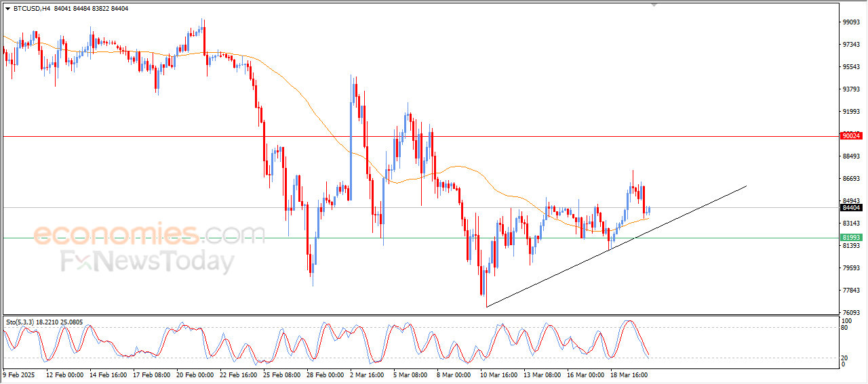The height and width of the screenshot is (384, 868).
Task: Click the 25 Feb 08:00 time label
Action: tap(282, 374)
